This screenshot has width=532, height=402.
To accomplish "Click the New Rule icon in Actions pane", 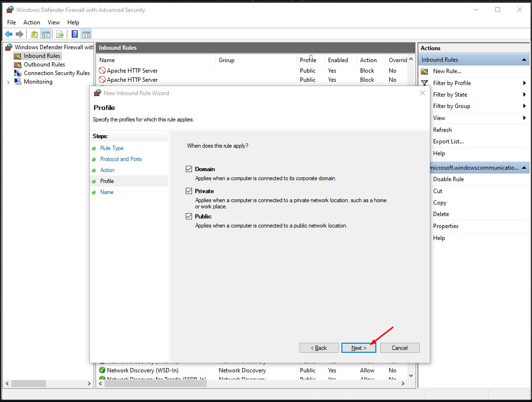I will (425, 71).
